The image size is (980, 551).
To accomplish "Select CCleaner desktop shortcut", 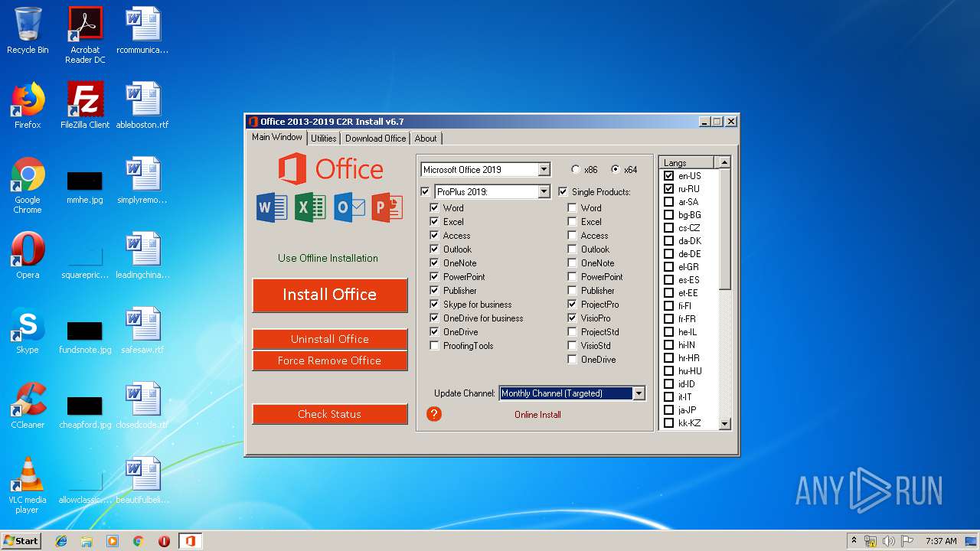I will pos(28,406).
